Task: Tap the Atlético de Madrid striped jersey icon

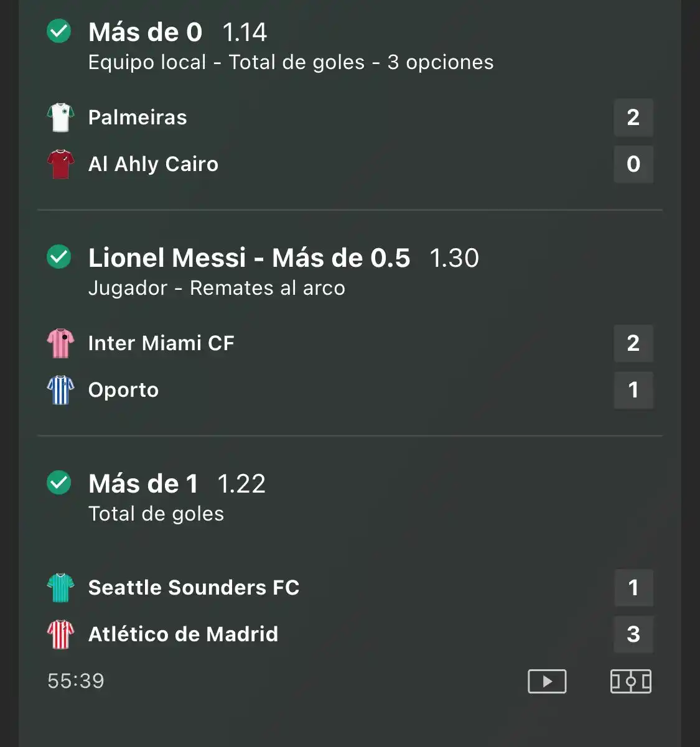Action: [60, 634]
